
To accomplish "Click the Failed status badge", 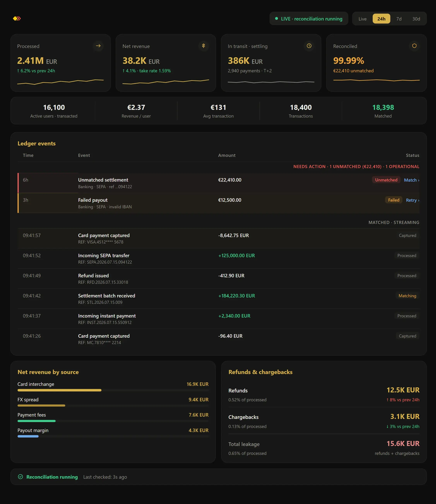I will (394, 200).
